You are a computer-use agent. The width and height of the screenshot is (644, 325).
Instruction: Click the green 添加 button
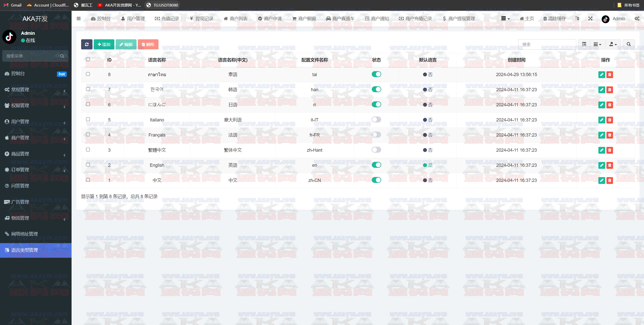[104, 44]
